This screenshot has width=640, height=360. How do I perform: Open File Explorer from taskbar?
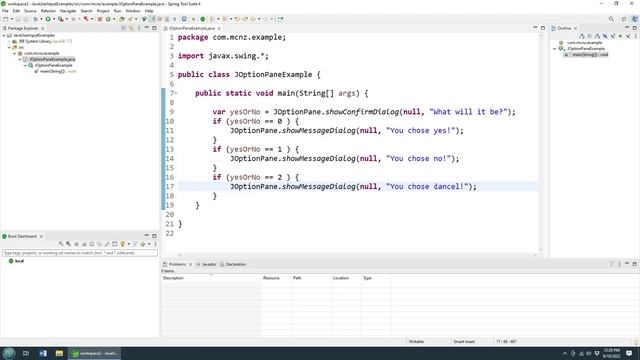[x=59, y=353]
